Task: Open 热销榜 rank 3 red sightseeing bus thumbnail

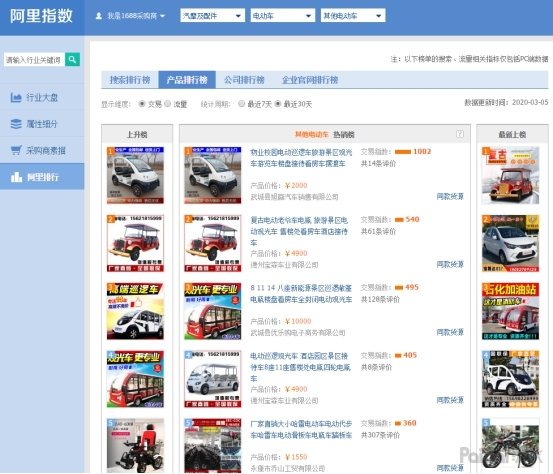Action: pos(213,311)
